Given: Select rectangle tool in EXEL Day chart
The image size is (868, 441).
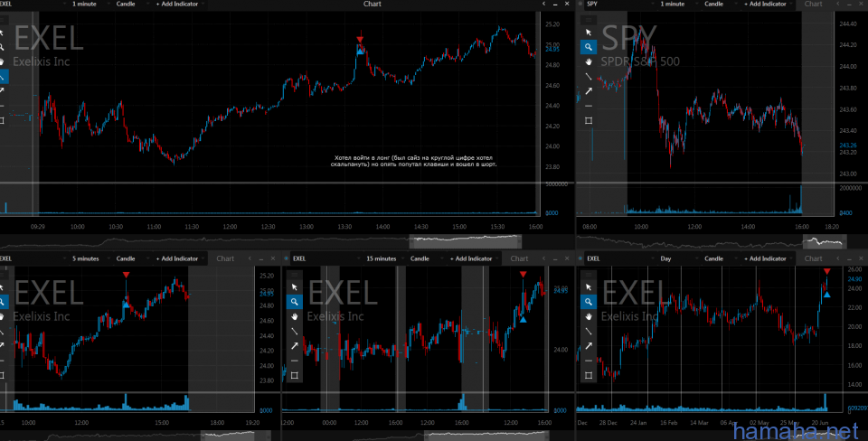Looking at the screenshot, I should [x=589, y=375].
